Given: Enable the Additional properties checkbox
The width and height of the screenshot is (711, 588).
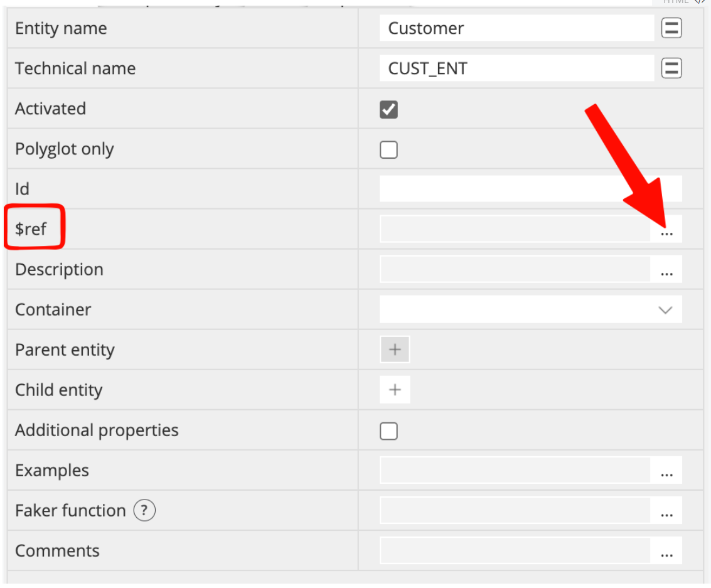Looking at the screenshot, I should pyautogui.click(x=388, y=431).
